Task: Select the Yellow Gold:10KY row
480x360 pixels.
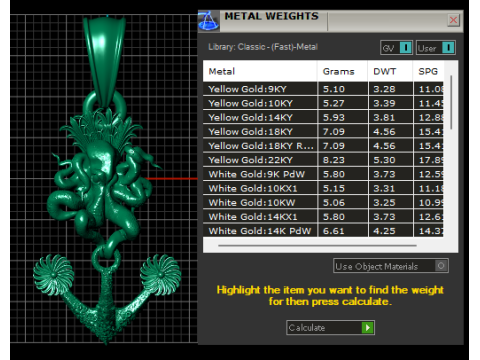Action: point(323,103)
